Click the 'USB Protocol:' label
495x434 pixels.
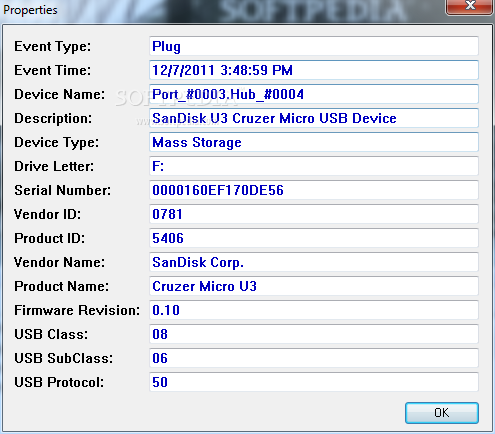pyautogui.click(x=59, y=382)
